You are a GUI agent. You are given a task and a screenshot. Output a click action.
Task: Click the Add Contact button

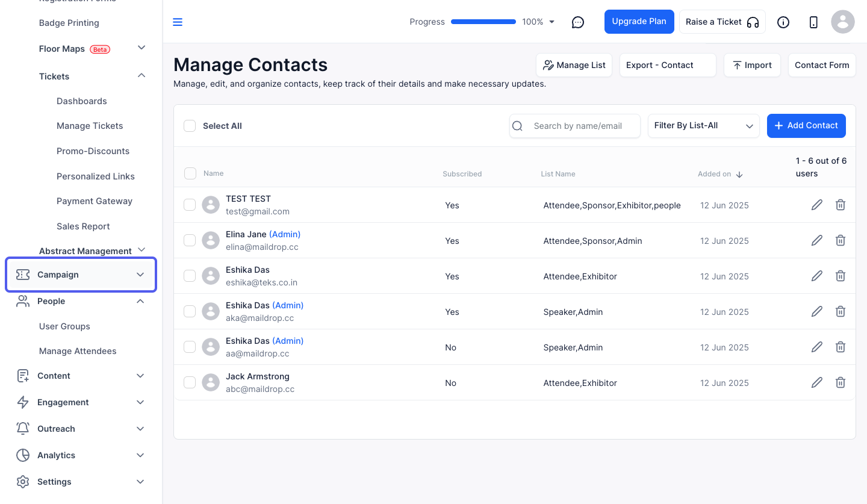tap(806, 125)
